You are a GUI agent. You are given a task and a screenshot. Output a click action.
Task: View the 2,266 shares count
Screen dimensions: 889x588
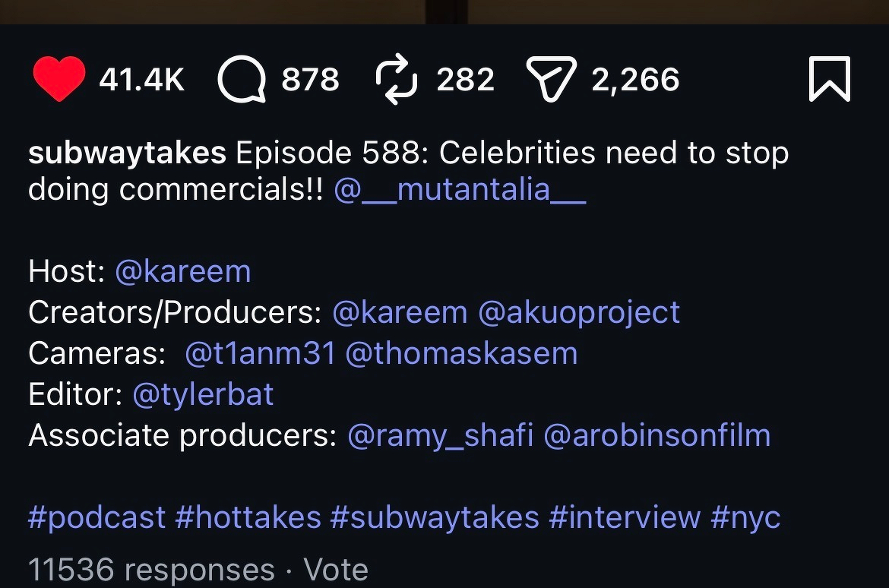(635, 78)
